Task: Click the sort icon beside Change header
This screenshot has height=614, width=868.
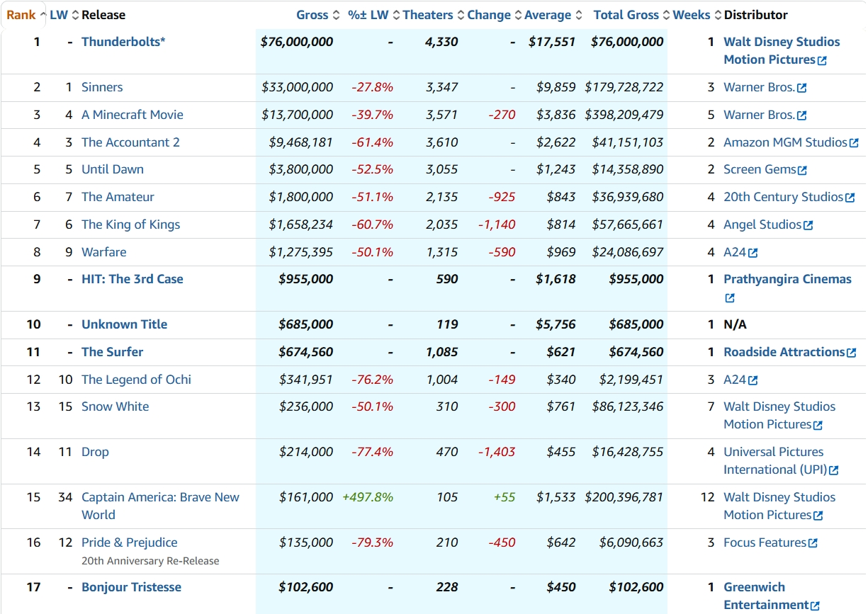Action: tap(518, 15)
